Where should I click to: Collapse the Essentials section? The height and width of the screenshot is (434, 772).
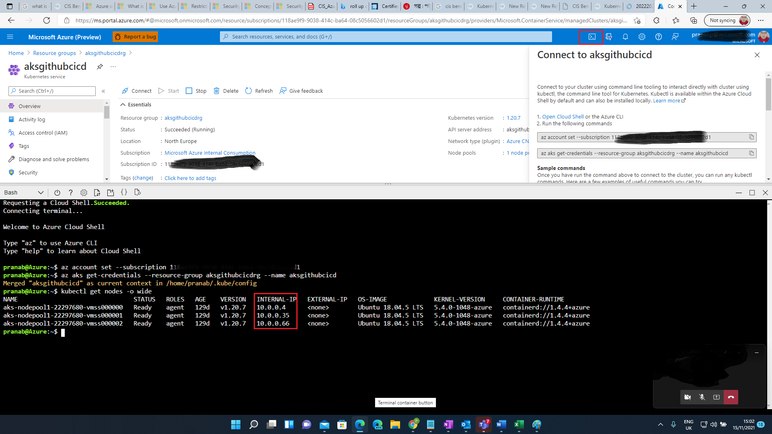pos(136,105)
